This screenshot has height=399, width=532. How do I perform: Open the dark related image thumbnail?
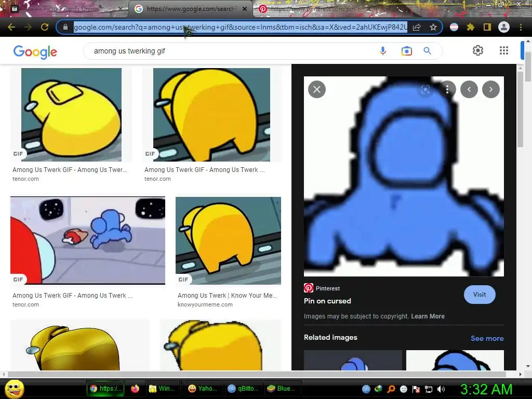point(353,361)
